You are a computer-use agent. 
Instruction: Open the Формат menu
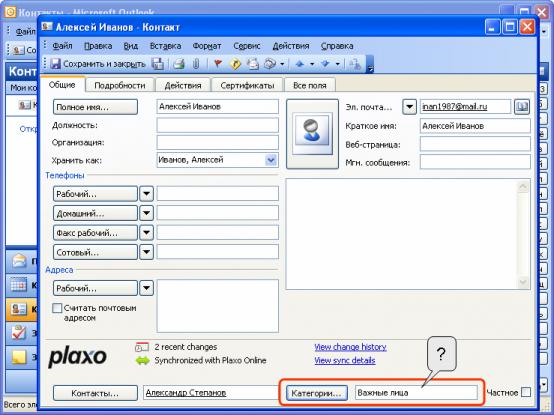point(207,46)
